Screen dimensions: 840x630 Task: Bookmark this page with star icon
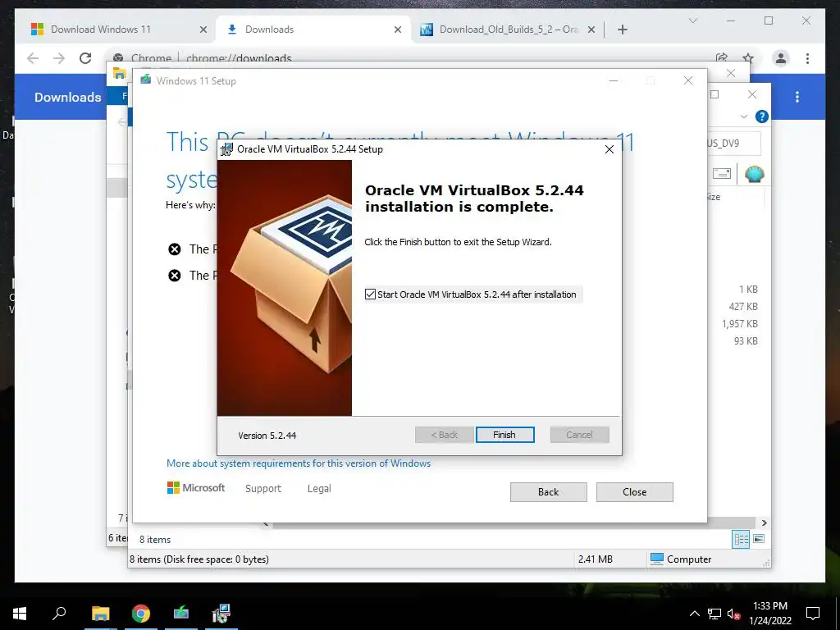tap(748, 58)
